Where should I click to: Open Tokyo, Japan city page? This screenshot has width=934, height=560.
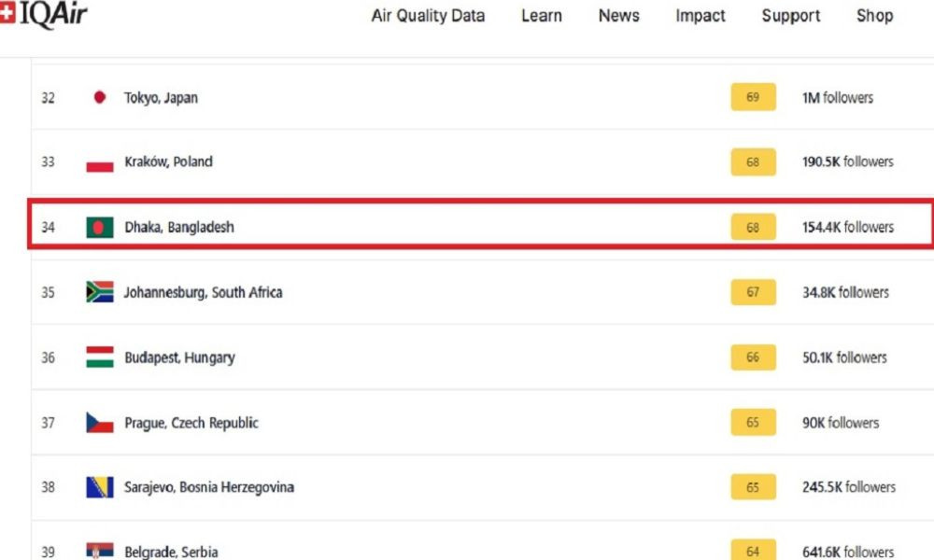161,98
